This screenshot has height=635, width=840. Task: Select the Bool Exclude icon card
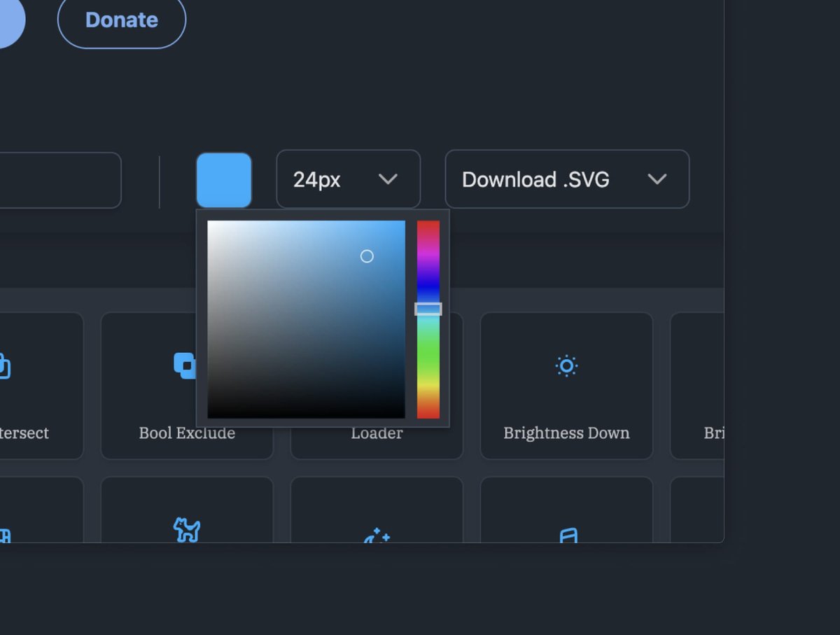187,386
